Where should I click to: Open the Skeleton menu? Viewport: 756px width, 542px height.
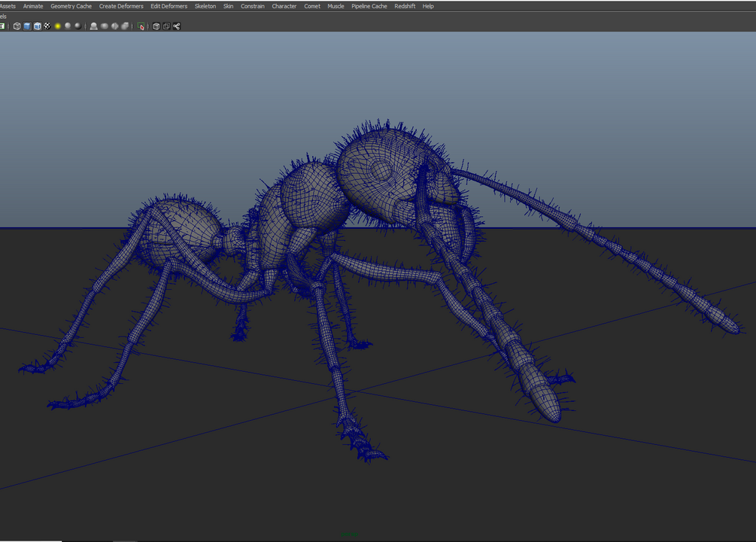pos(205,6)
